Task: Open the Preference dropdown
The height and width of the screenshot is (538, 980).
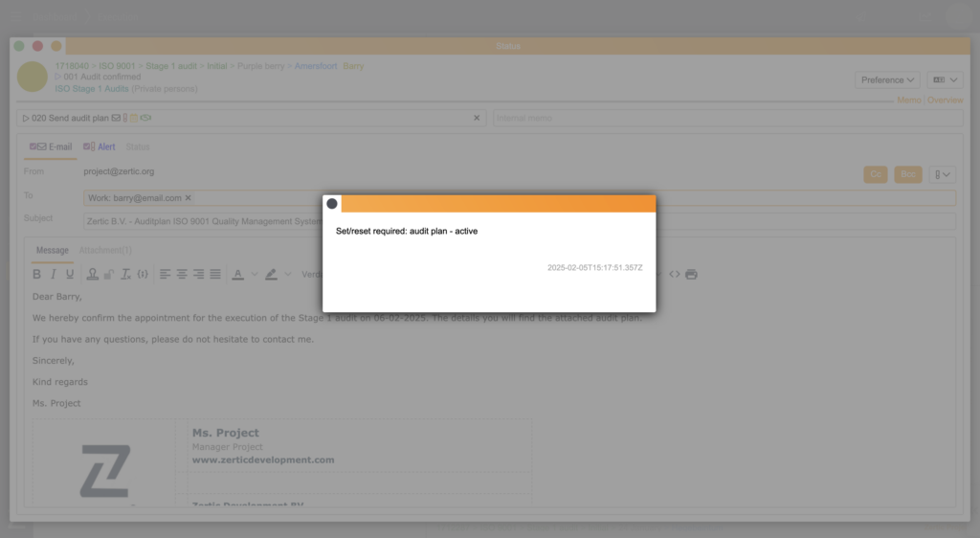Action: pos(887,79)
